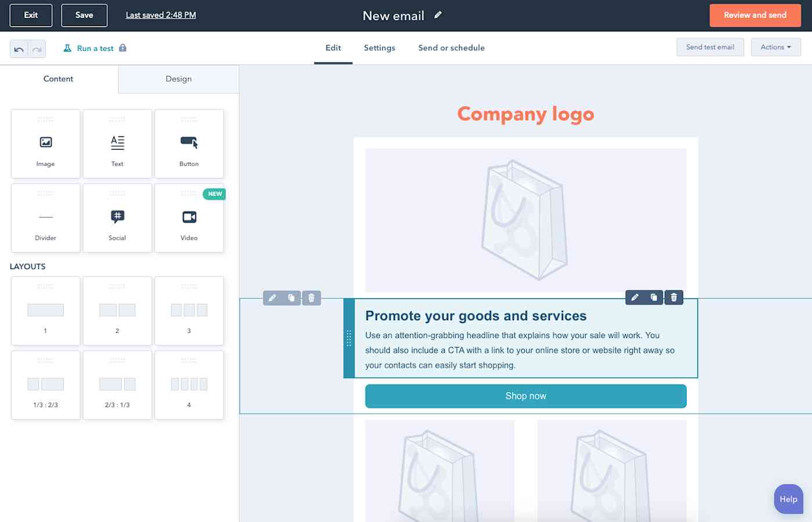Click Run a test link

[95, 48]
